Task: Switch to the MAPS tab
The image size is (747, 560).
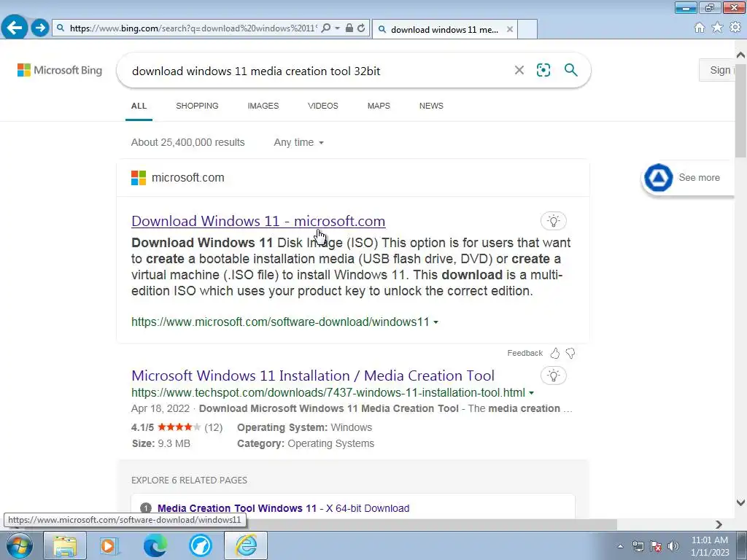Action: coord(379,106)
